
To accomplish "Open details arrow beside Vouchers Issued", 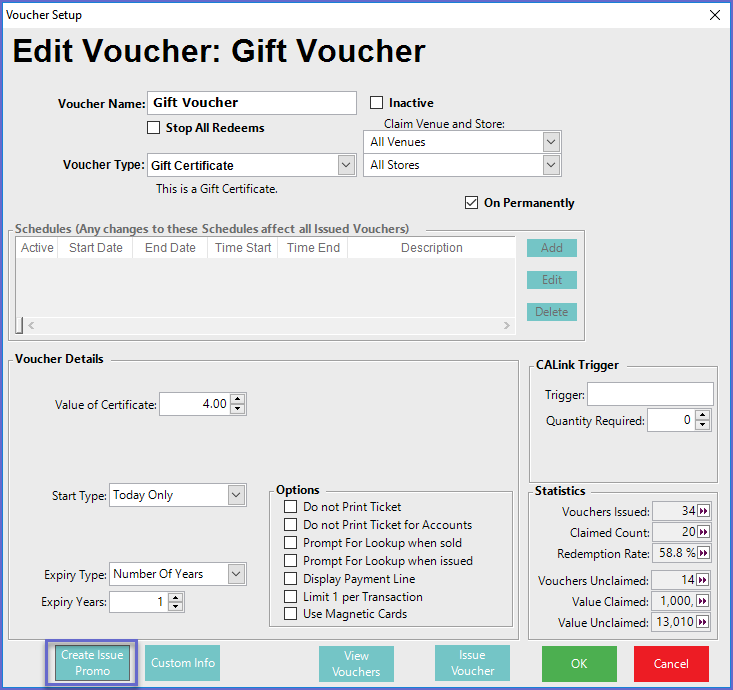I will point(703,512).
